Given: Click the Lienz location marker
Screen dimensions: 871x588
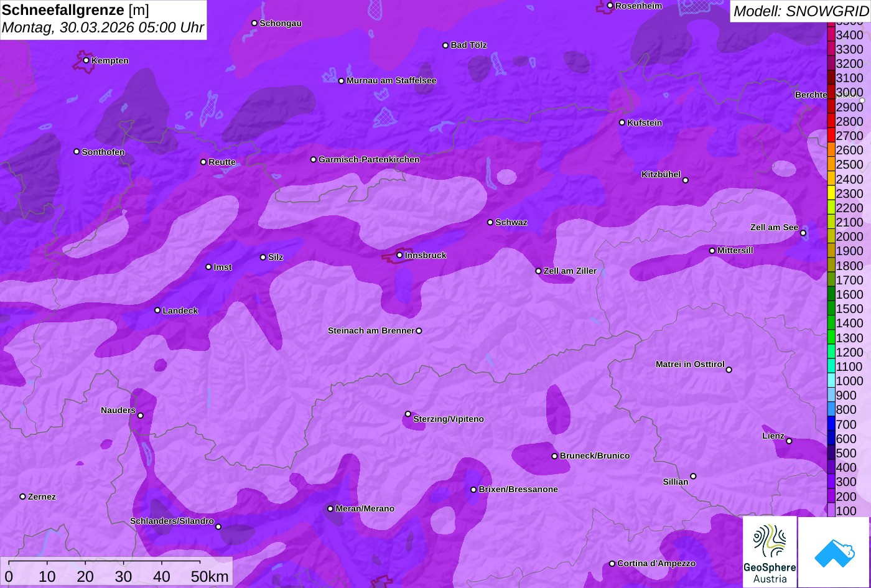Looking at the screenshot, I should [789, 441].
